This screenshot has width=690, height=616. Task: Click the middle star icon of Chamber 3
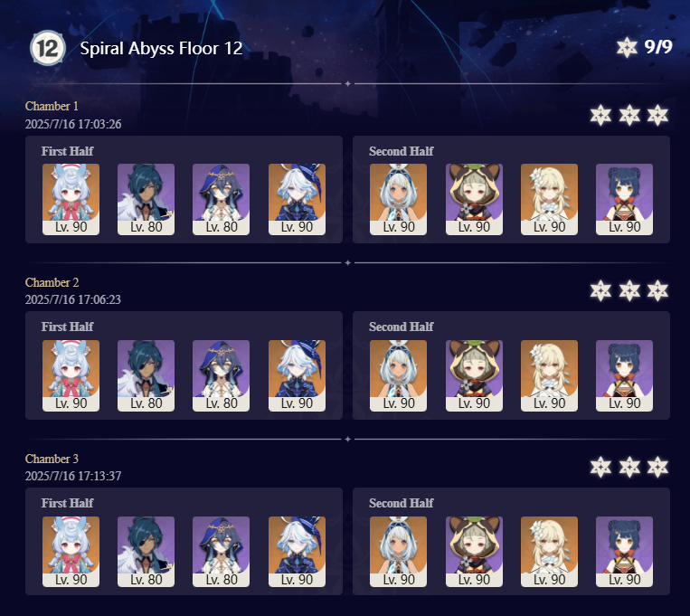[629, 467]
